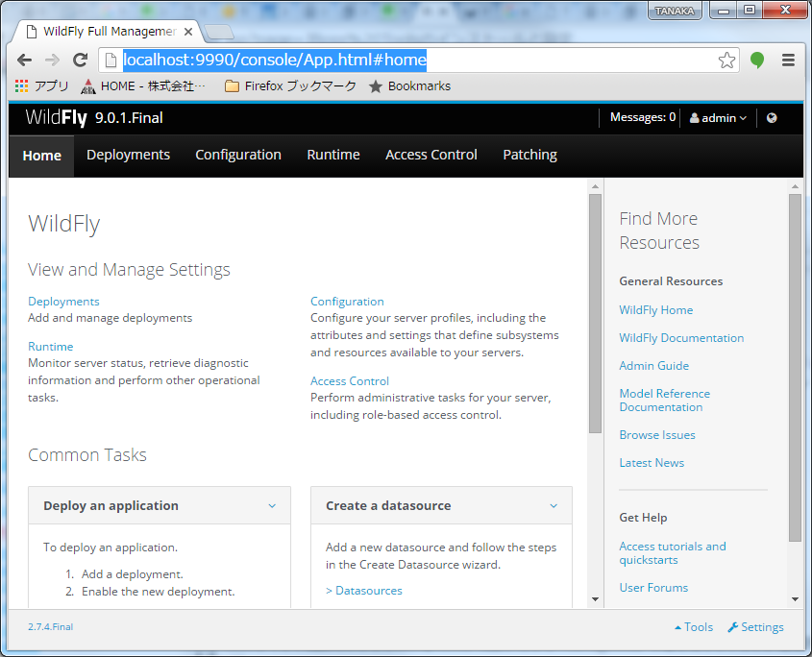Switch to the Patching tab
The height and width of the screenshot is (657, 812).
point(530,155)
